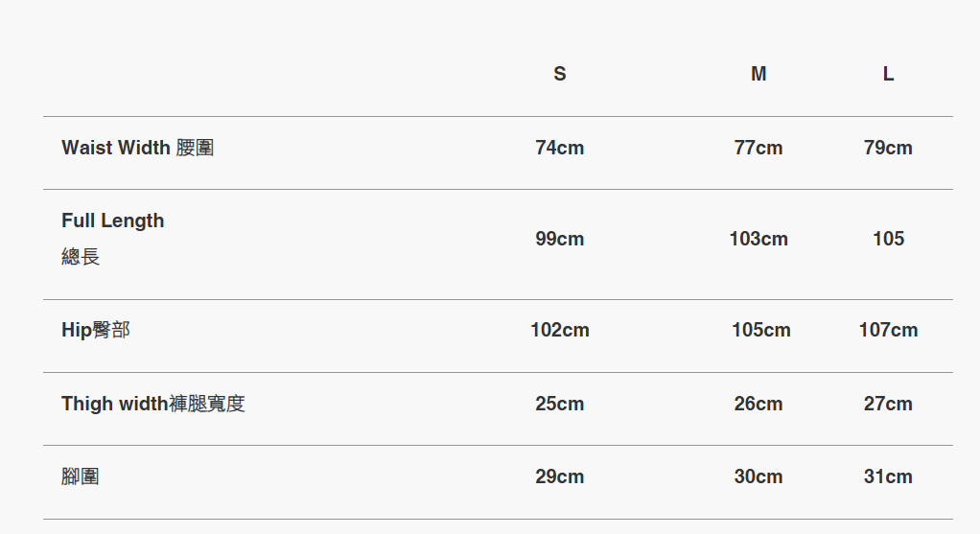This screenshot has height=534, width=980.
Task: Click the 27cm thigh width value
Action: 888,404
